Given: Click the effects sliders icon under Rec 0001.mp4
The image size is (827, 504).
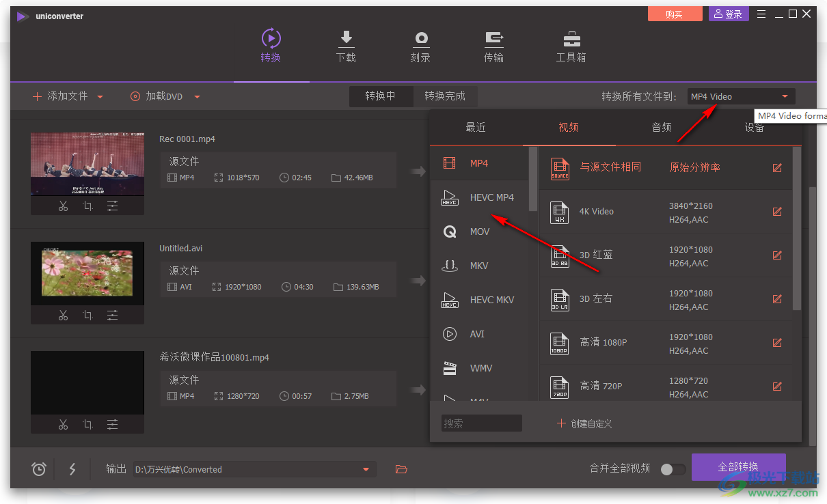Looking at the screenshot, I should click(x=112, y=206).
